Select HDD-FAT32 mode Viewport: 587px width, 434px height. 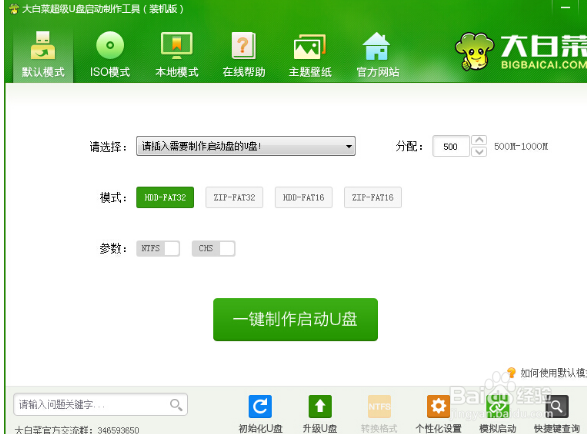point(165,197)
